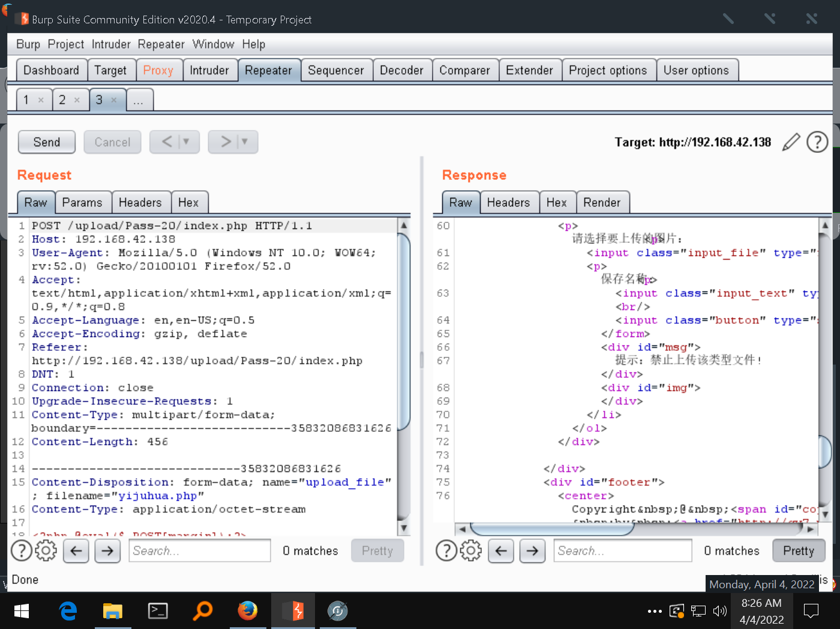
Task: Open orange magnifier app in taskbar
Action: pos(203,611)
